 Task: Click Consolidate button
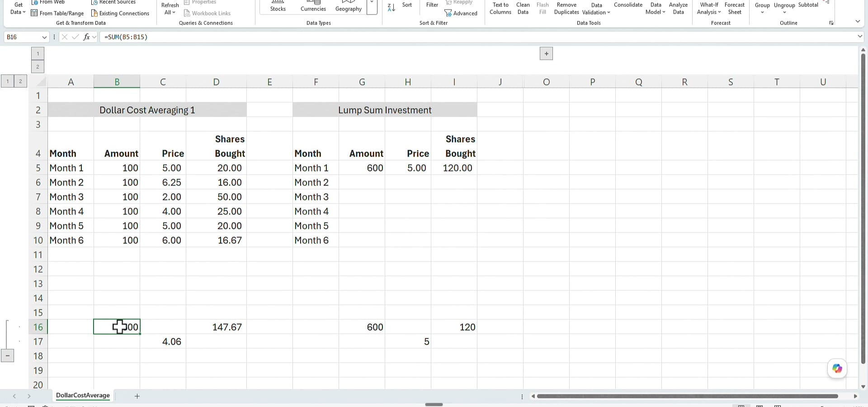click(628, 5)
